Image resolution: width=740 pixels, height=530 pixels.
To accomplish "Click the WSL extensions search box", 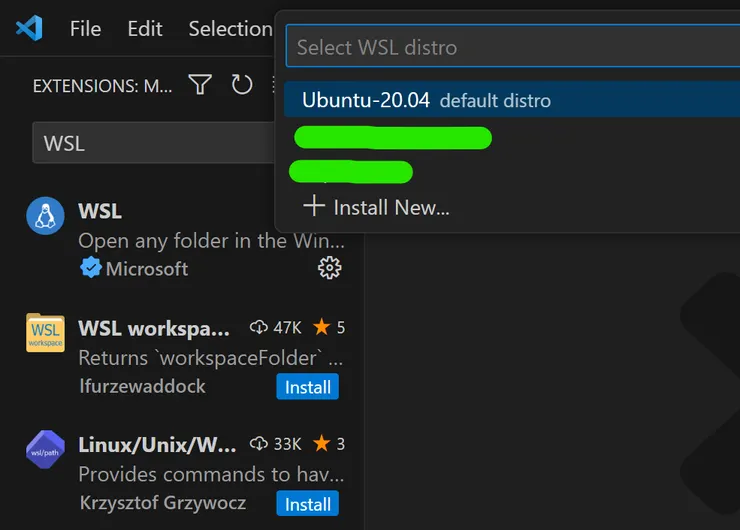I will coord(150,144).
